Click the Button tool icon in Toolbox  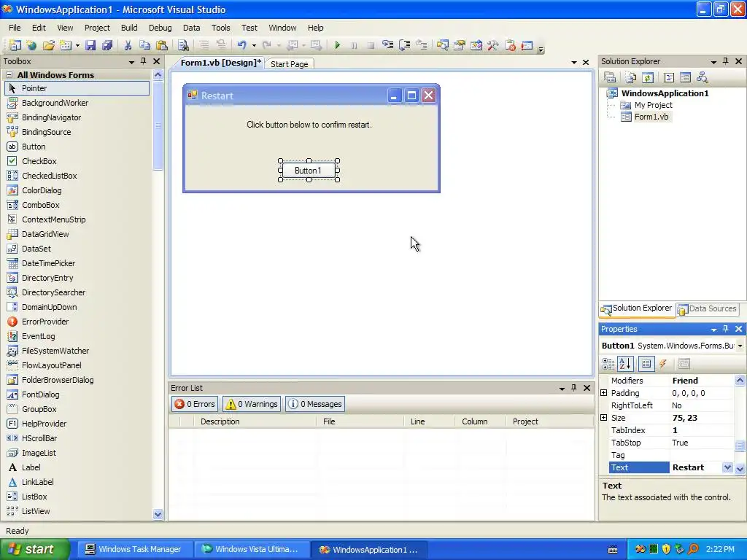tap(12, 147)
